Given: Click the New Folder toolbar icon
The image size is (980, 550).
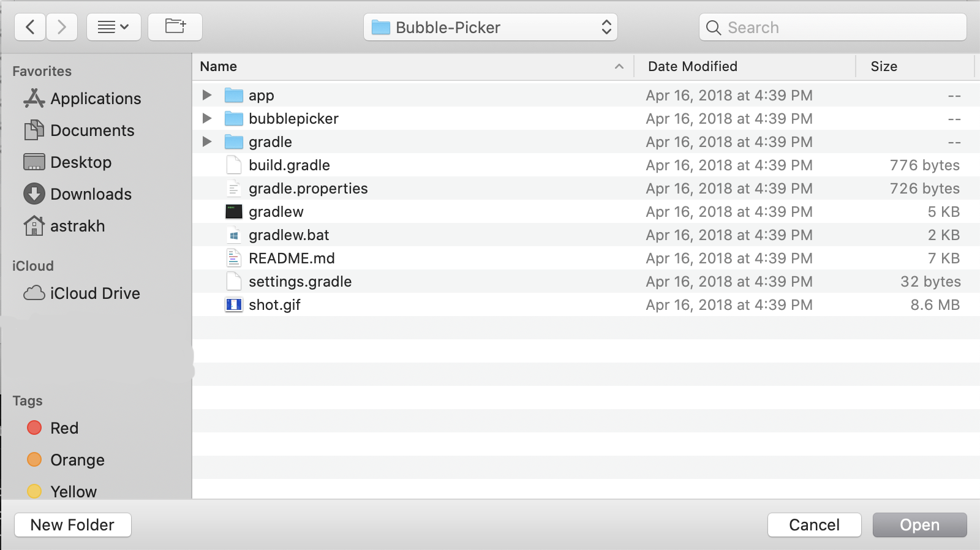Looking at the screenshot, I should click(x=175, y=26).
